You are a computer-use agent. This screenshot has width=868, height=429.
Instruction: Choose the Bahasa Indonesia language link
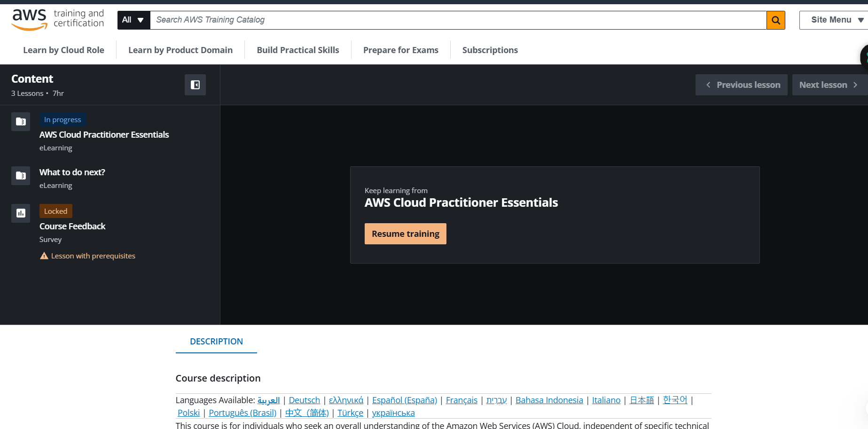[x=549, y=400]
